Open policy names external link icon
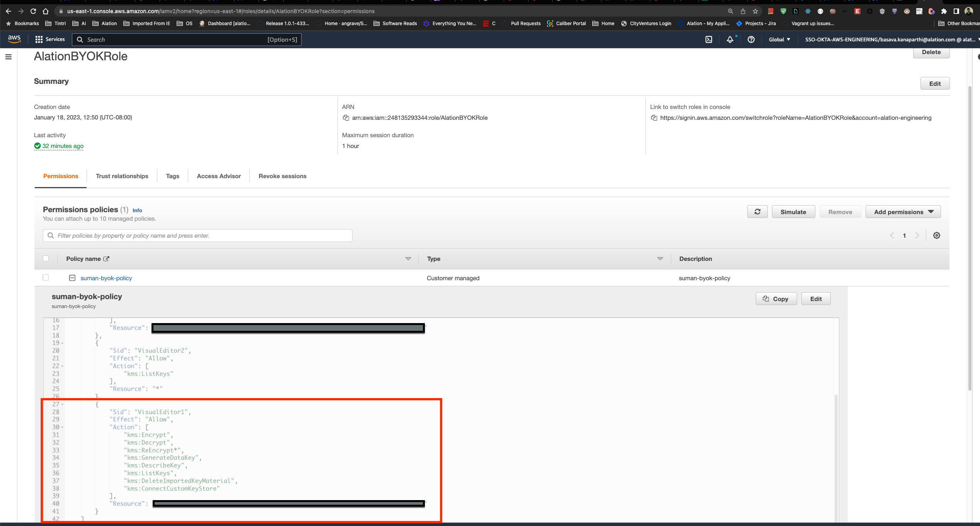This screenshot has width=980, height=526. 106,259
